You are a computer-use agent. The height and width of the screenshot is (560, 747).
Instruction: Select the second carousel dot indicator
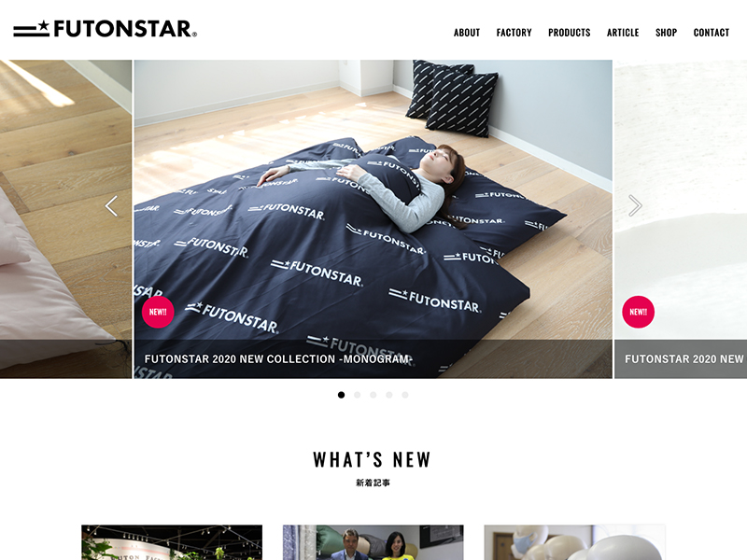pos(358,395)
